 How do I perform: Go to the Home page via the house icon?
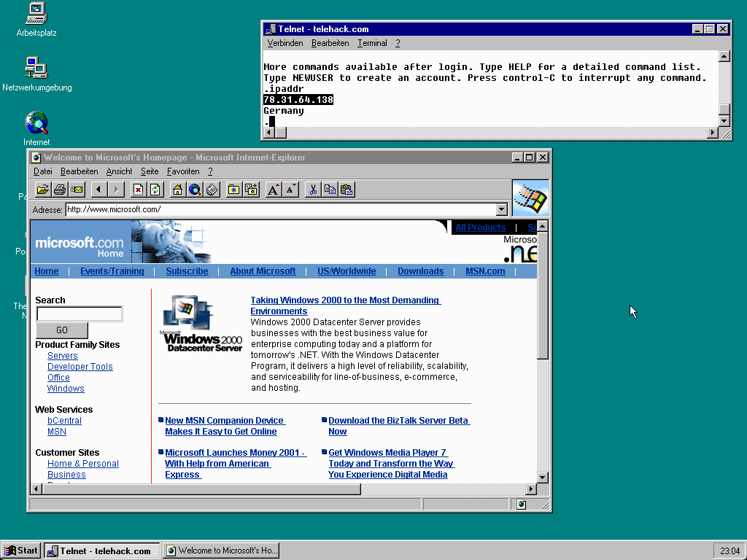tap(178, 190)
